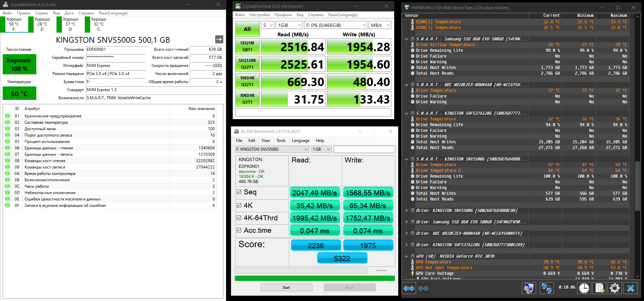Image resolution: width=644 pixels, height=301 pixels.
Task: Collapse S.M.A.R.T. KINGSTON SHFS37A120G group
Action: click(x=407, y=113)
